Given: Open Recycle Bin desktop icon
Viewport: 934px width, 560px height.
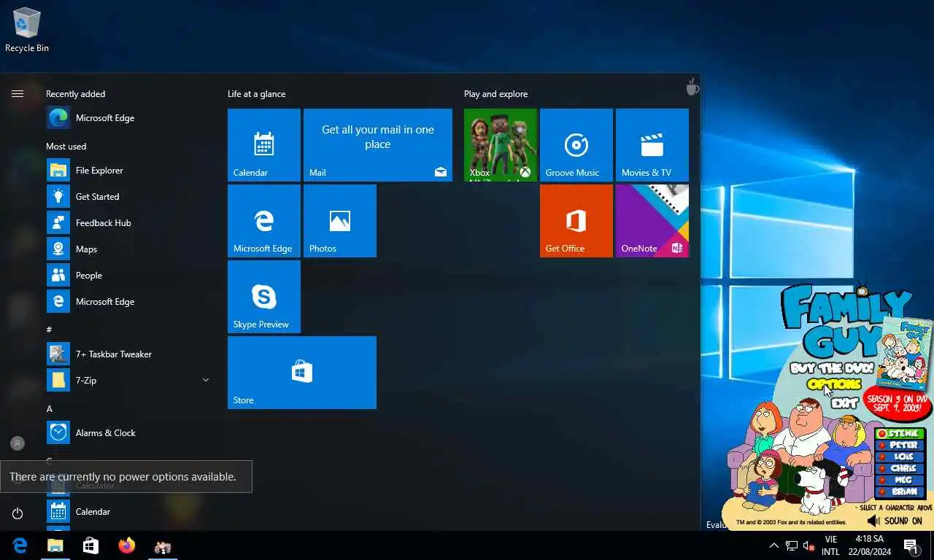Looking at the screenshot, I should click(27, 30).
